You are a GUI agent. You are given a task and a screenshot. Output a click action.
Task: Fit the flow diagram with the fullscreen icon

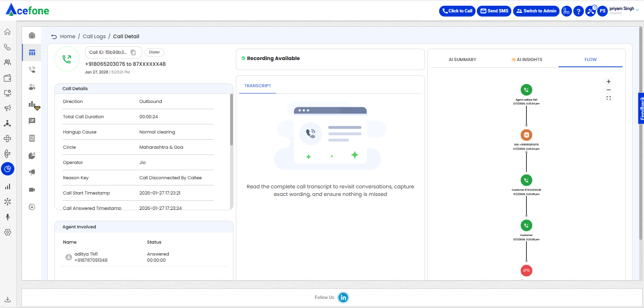pyautogui.click(x=609, y=98)
